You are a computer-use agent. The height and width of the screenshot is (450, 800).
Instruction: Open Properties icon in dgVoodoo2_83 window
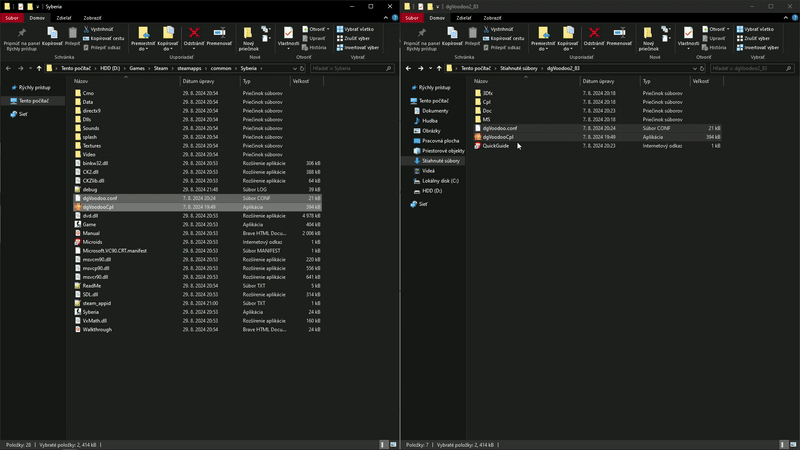point(688,33)
